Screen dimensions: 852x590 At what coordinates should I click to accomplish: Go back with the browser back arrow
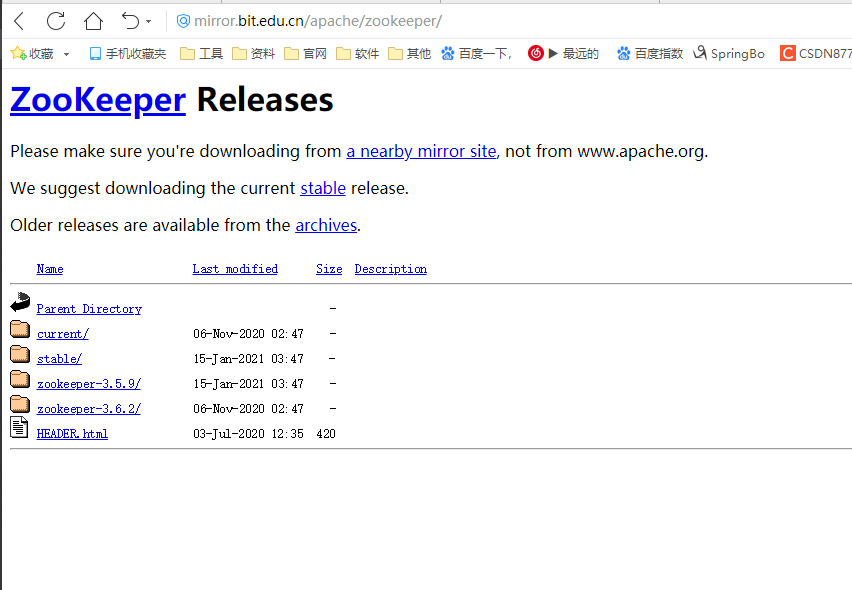pyautogui.click(x=19, y=21)
